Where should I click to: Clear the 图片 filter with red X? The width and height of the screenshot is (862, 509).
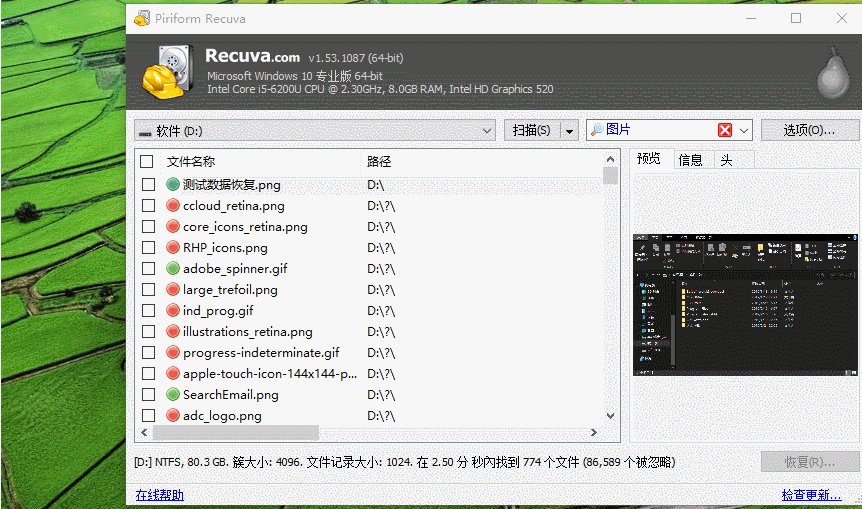(x=725, y=130)
